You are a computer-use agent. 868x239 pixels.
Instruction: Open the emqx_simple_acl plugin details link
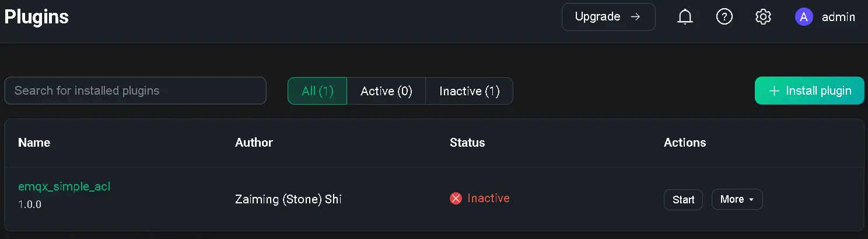click(64, 186)
